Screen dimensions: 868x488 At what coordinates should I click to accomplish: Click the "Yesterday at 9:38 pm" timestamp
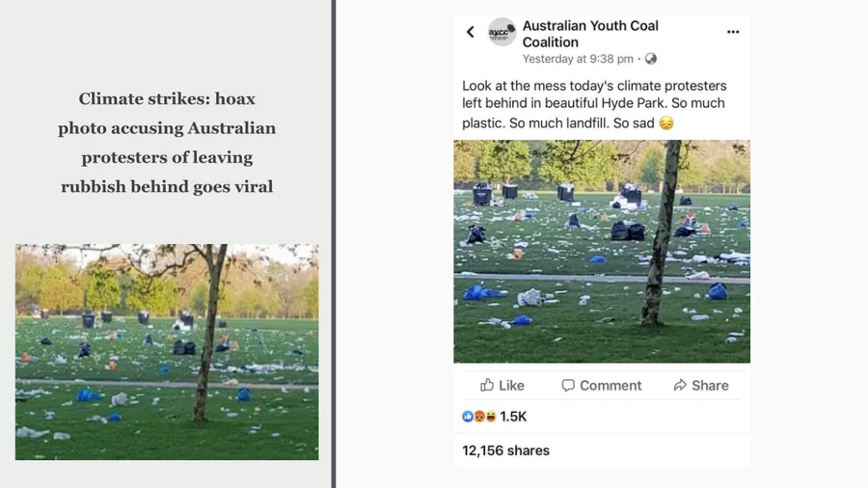click(577, 59)
